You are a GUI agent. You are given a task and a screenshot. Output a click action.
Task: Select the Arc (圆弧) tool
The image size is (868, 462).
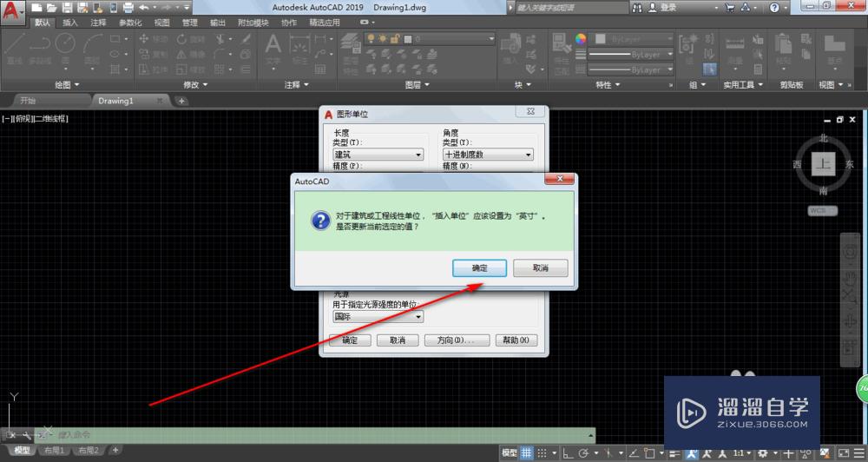point(93,49)
